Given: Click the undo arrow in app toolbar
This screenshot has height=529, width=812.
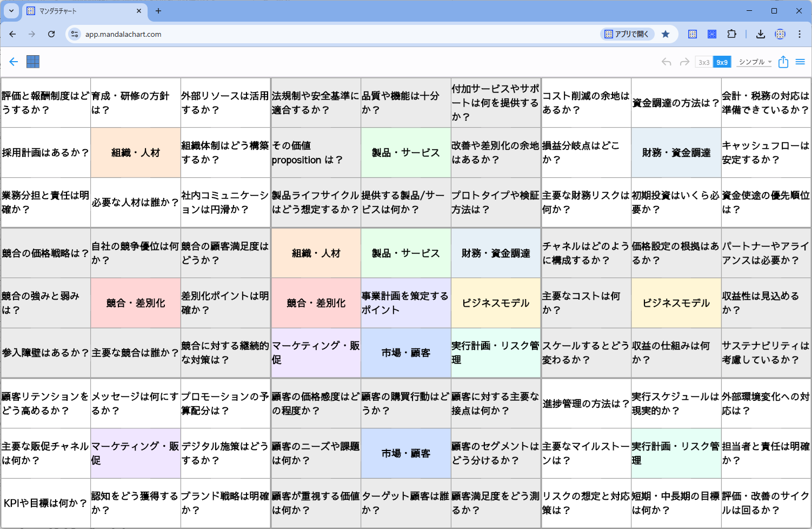Looking at the screenshot, I should [x=666, y=62].
